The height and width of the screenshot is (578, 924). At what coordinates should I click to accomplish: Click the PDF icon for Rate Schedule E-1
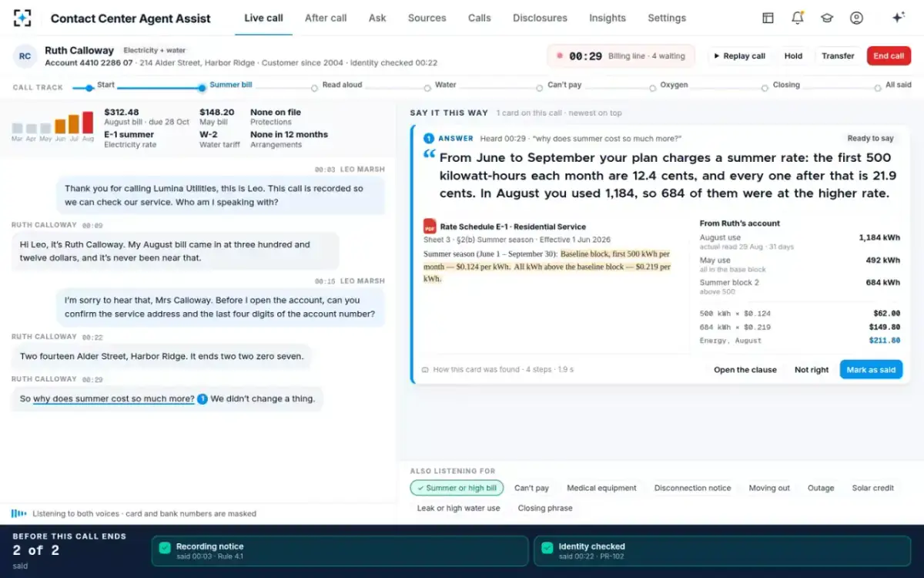click(430, 227)
